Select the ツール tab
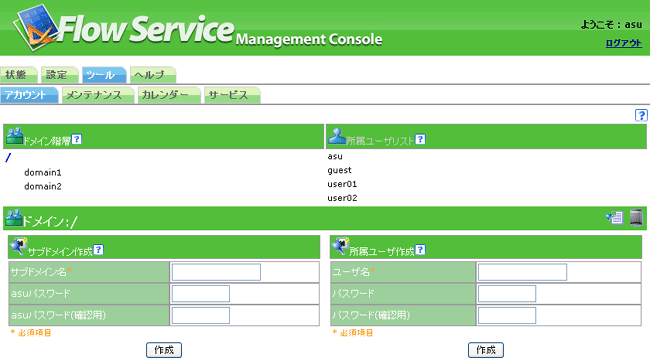Viewport: 650px width, 361px height. pos(104,75)
